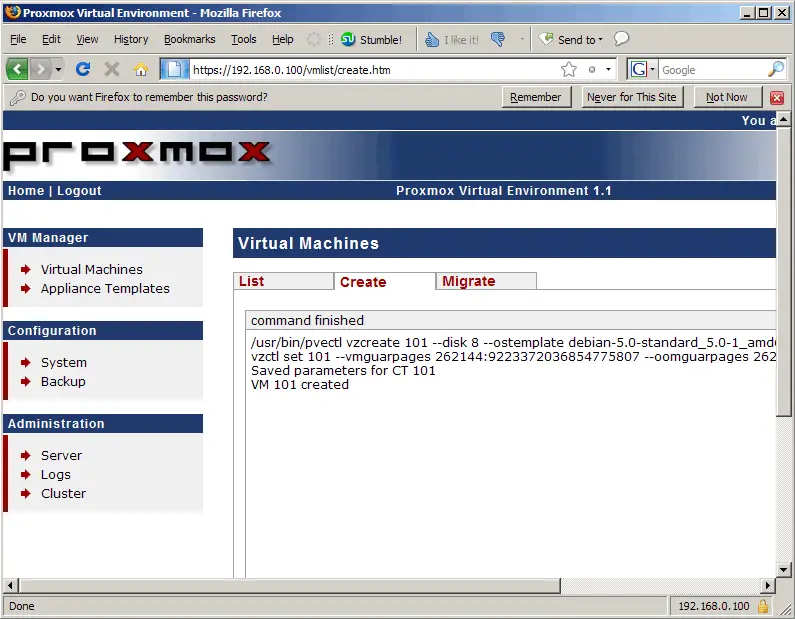Open the Send to dropdown
Screen dimensions: 795x619
[571, 40]
